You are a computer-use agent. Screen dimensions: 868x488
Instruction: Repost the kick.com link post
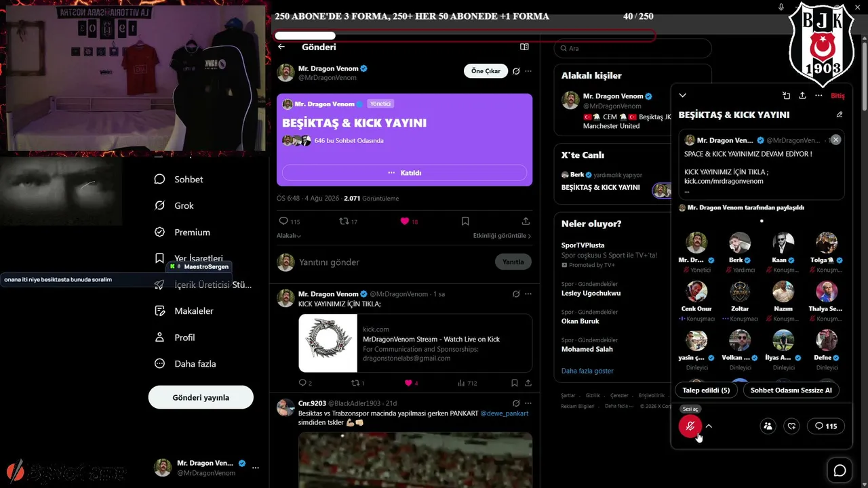(x=358, y=383)
